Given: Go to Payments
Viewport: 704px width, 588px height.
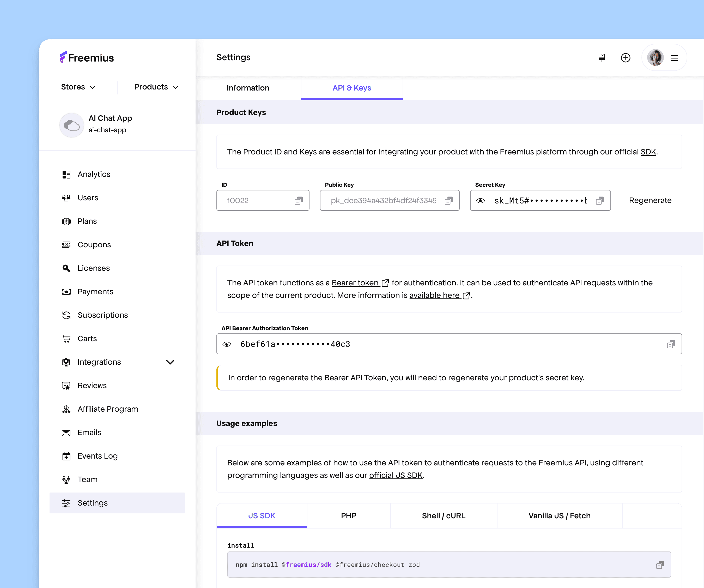Looking at the screenshot, I should [117, 292].
